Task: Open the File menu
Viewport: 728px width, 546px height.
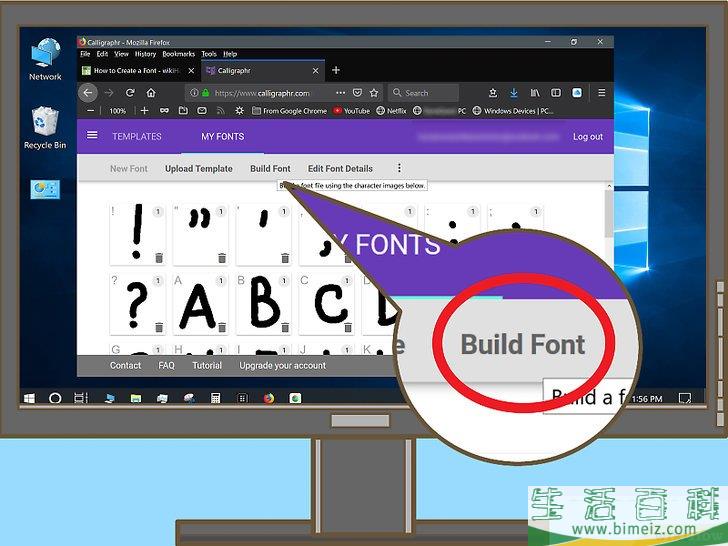Action: 85,54
